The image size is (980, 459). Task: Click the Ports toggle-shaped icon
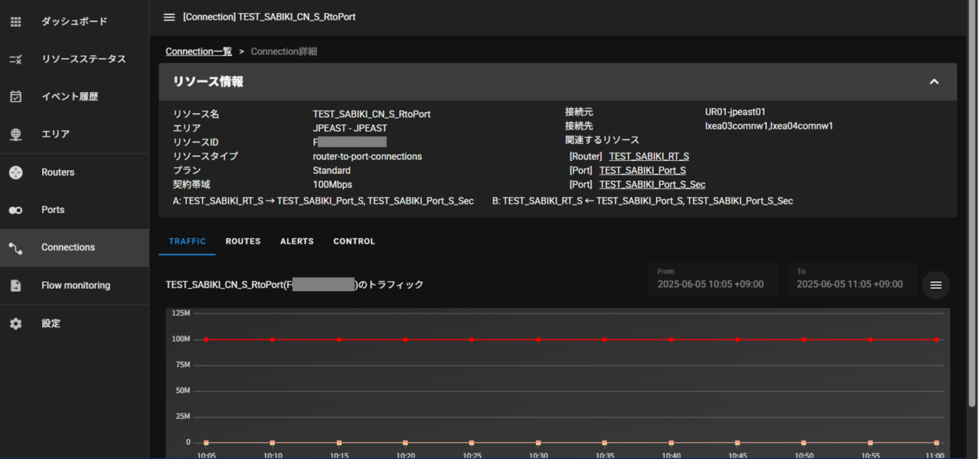tap(16, 210)
